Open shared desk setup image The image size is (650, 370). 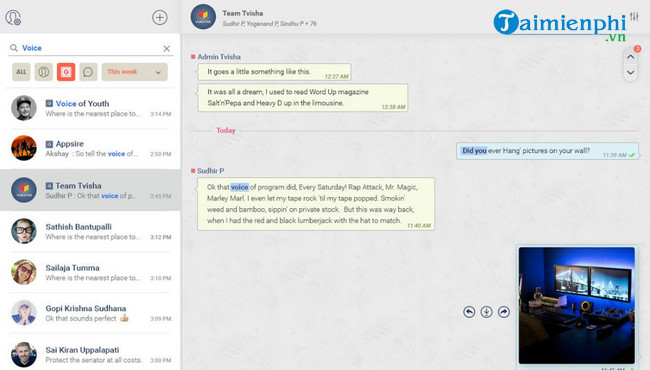point(577,305)
